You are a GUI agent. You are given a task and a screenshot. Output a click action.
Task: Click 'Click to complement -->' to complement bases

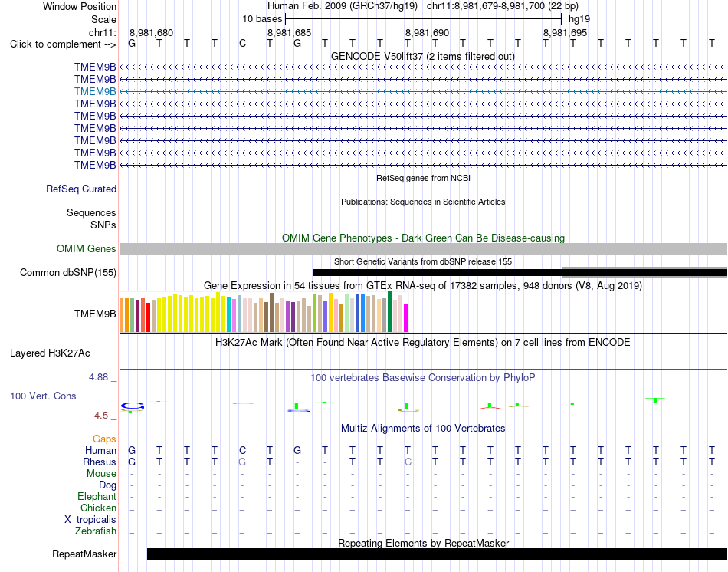(63, 44)
